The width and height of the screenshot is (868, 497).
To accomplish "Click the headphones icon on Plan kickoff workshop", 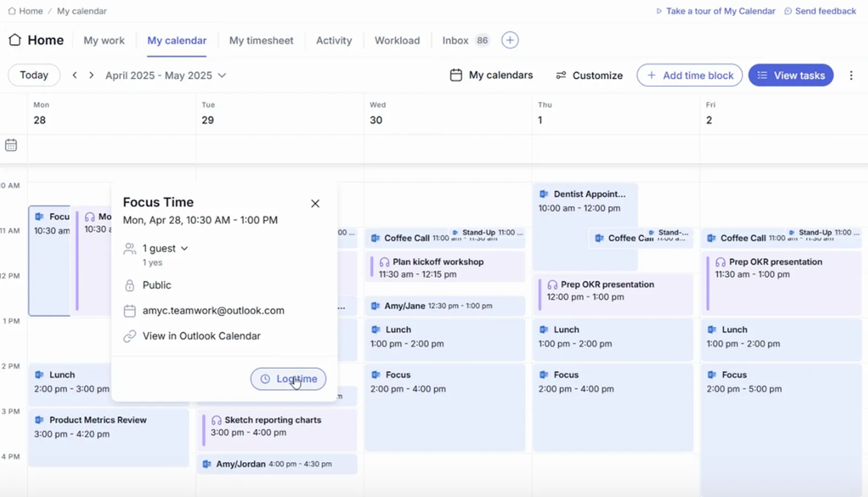I will point(385,262).
